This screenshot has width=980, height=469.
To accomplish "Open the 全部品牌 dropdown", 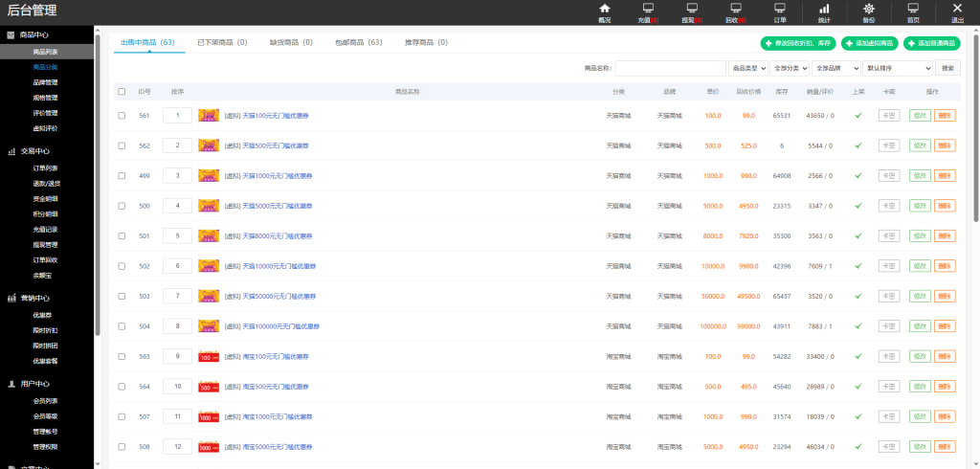I will [835, 68].
